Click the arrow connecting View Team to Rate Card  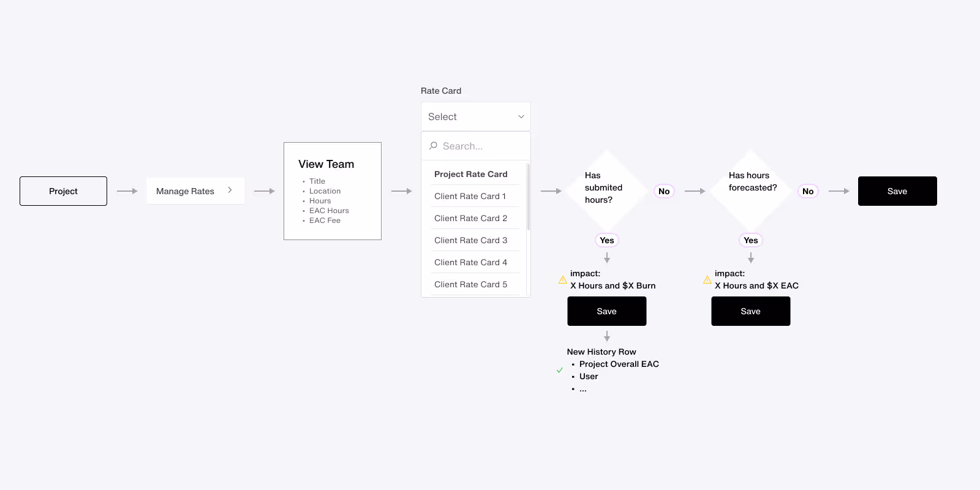click(x=402, y=190)
